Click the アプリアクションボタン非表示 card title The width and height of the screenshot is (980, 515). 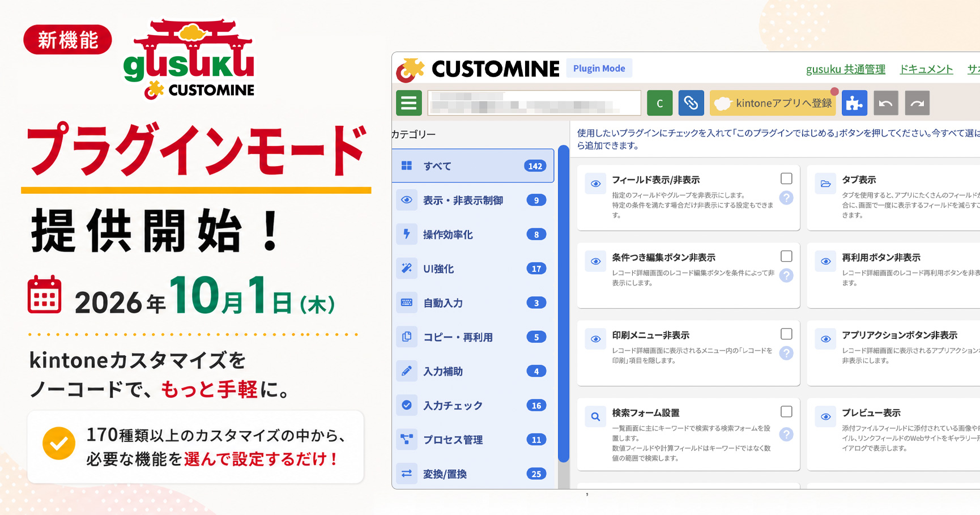pos(900,335)
